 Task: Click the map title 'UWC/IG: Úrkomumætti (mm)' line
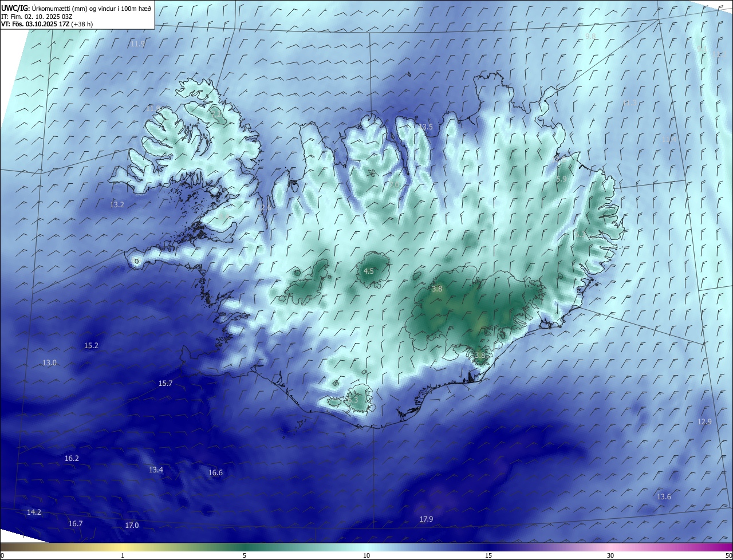pyautogui.click(x=76, y=9)
